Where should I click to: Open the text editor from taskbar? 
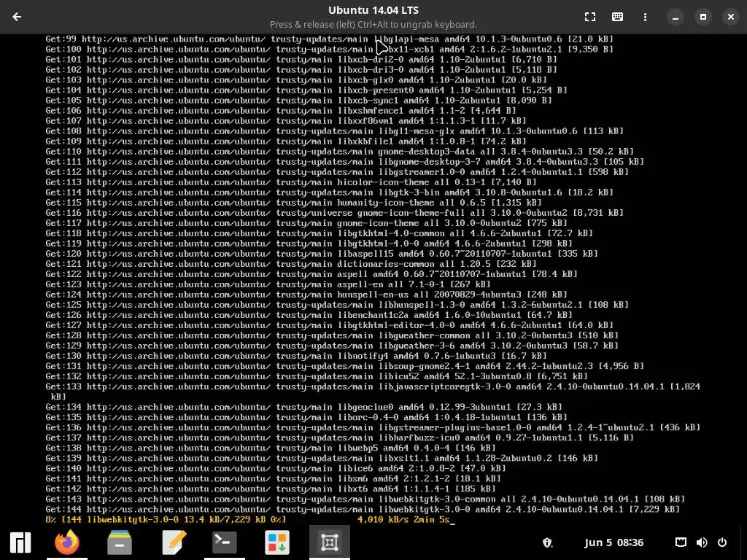[x=172, y=542]
